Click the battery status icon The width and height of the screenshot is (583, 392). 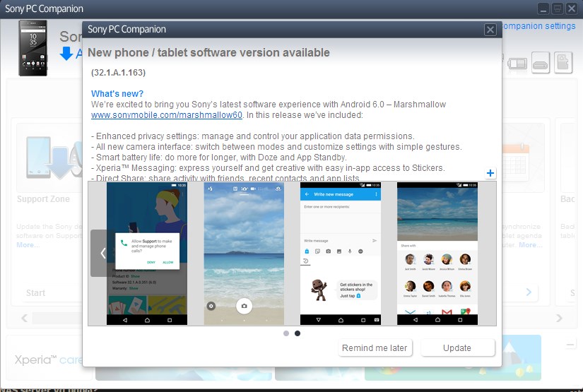pos(518,62)
